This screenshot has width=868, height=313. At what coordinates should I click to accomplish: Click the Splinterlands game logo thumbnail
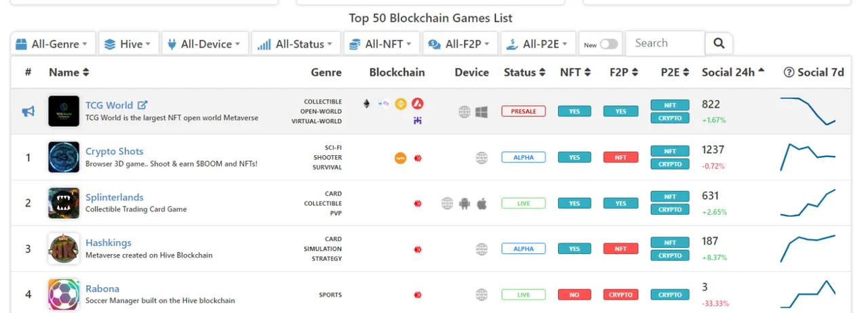[64, 203]
